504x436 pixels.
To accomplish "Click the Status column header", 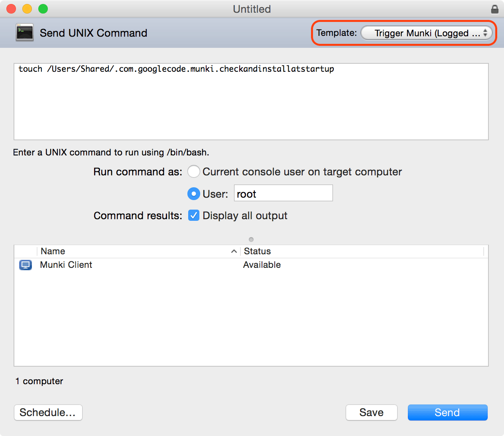I will pos(258,251).
